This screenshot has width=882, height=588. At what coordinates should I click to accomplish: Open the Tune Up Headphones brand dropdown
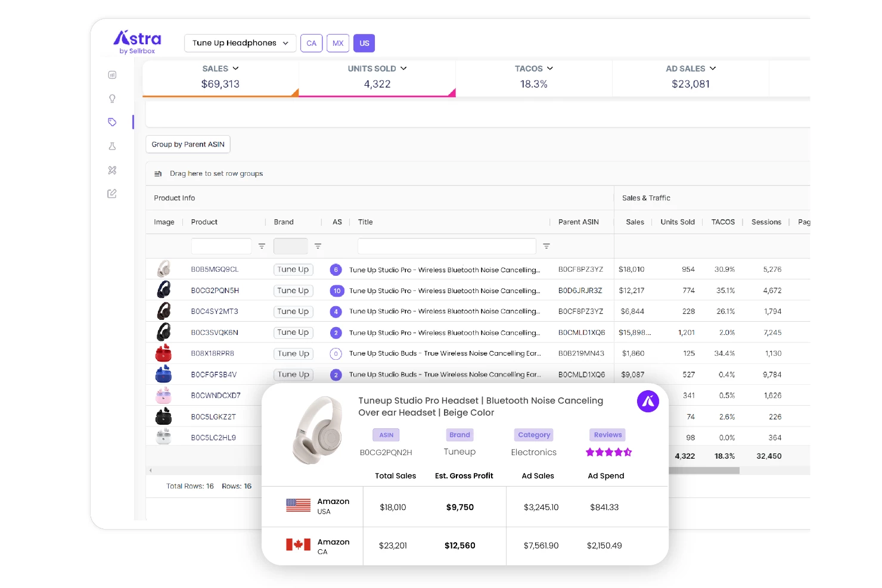point(240,43)
